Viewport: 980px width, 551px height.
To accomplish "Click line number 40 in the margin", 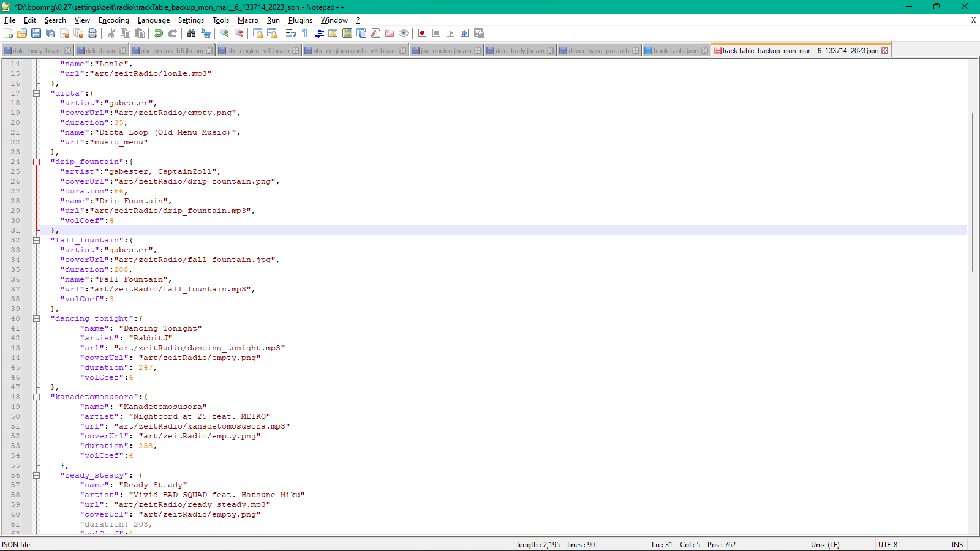I will click(15, 318).
